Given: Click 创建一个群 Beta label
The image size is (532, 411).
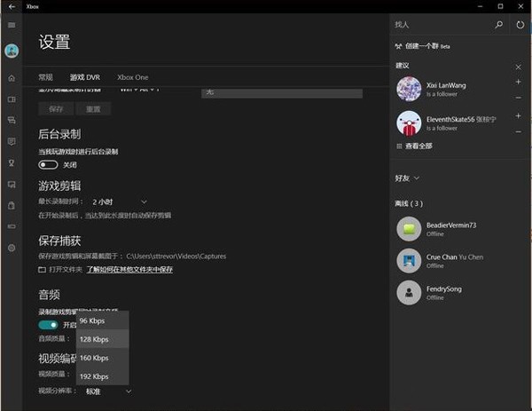Looking at the screenshot, I should point(427,46).
